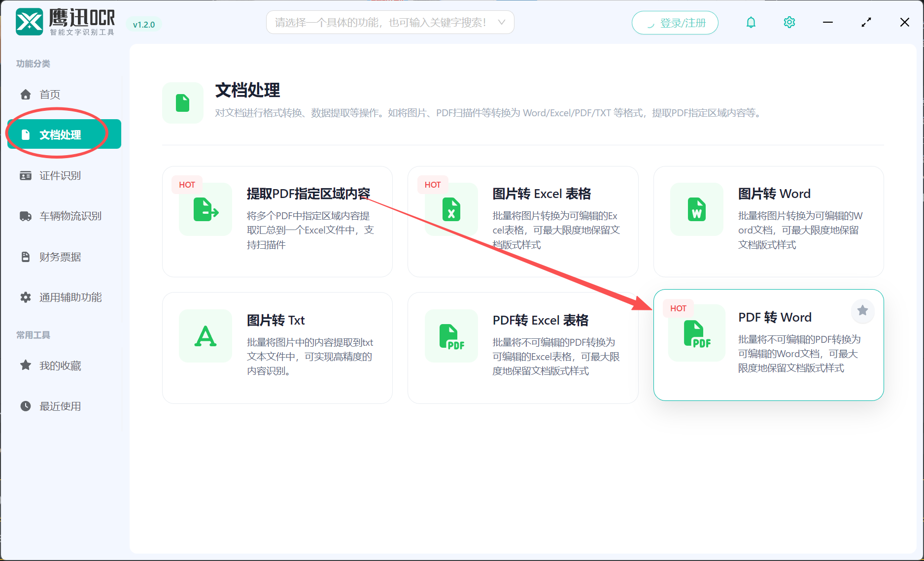Viewport: 924px width, 561px height.
Task: Click the v1.2.0 version badge
Action: pos(143,24)
